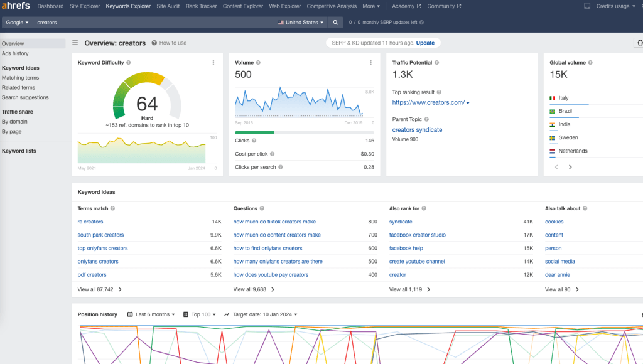This screenshot has width=643, height=364.
Task: Click the Volume info icon
Action: pos(258,63)
